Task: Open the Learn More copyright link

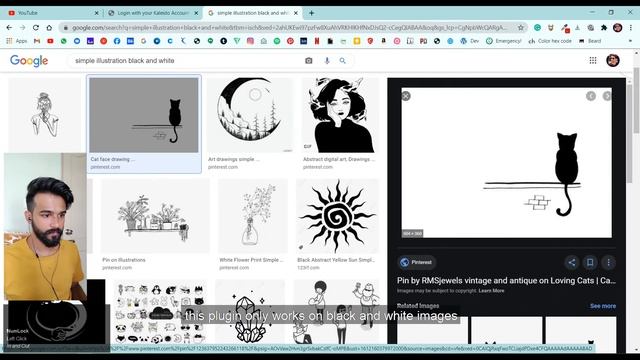Action: [491, 291]
